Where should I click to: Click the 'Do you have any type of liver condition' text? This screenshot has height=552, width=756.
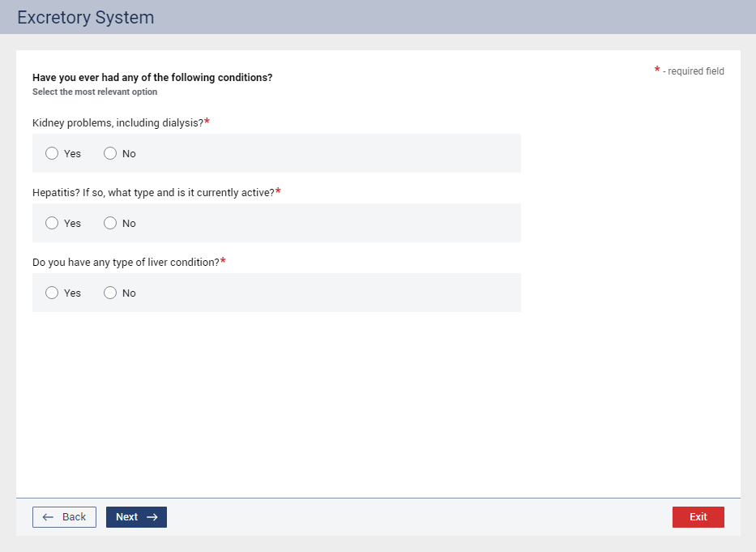126,263
